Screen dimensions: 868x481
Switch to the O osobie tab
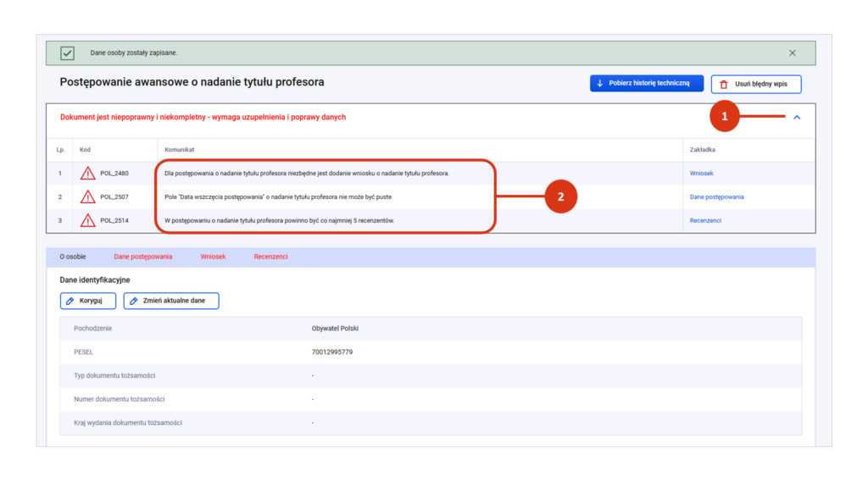(73, 257)
